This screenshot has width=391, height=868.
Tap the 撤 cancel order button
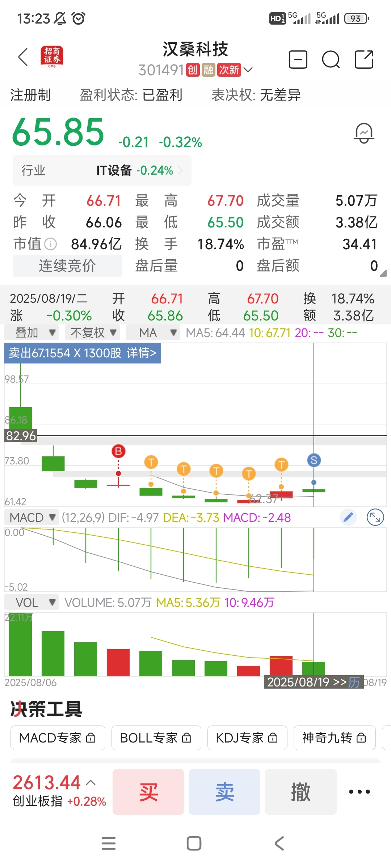300,792
